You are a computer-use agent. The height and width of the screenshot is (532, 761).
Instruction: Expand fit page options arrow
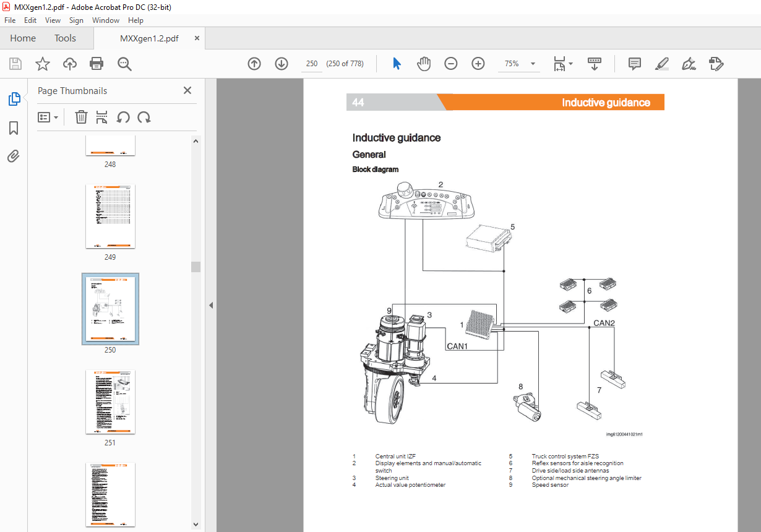(x=570, y=63)
